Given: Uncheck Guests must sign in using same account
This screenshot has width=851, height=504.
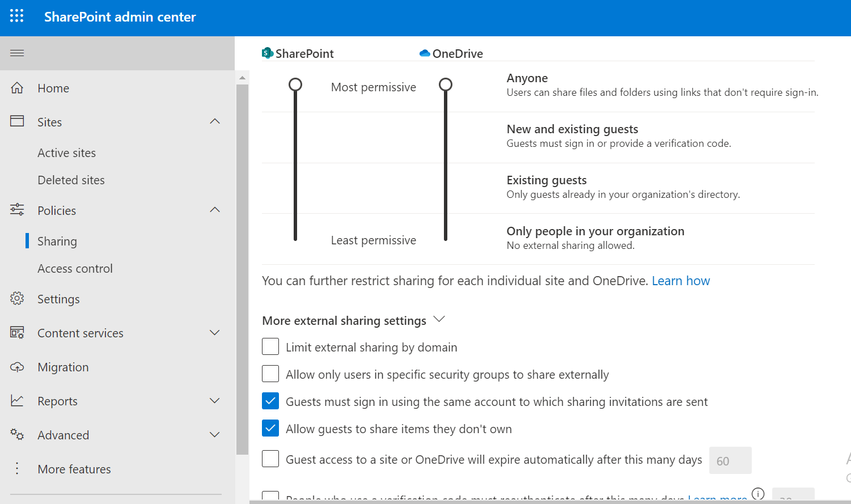Looking at the screenshot, I should click(270, 401).
